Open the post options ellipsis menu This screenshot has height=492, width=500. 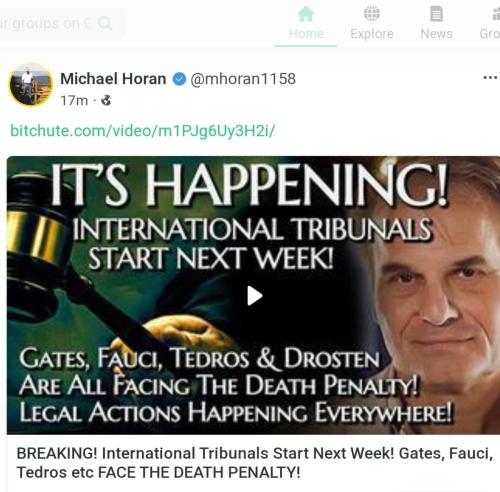tap(490, 77)
